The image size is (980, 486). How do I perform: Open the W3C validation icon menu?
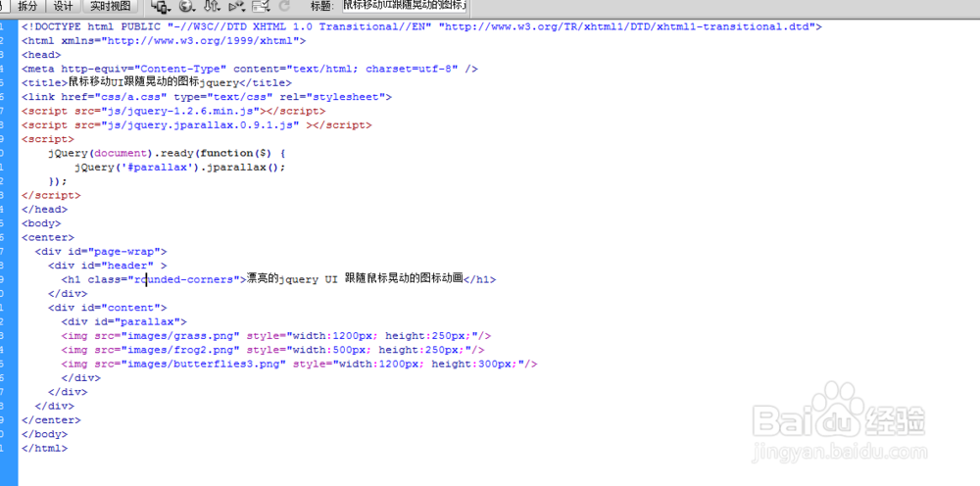point(237,7)
